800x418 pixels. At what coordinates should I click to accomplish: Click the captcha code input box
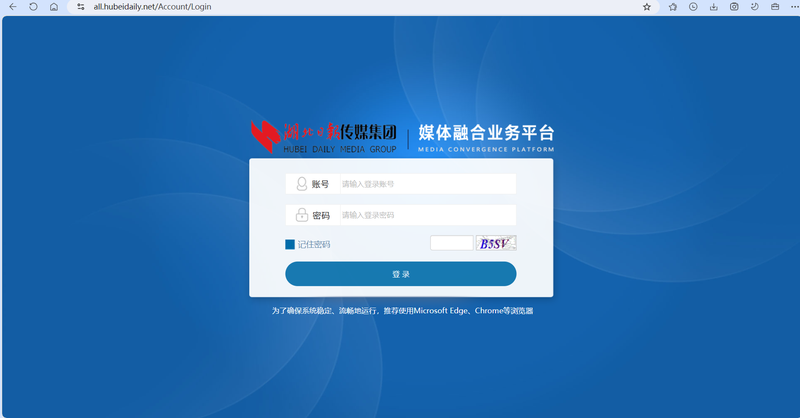pos(452,243)
